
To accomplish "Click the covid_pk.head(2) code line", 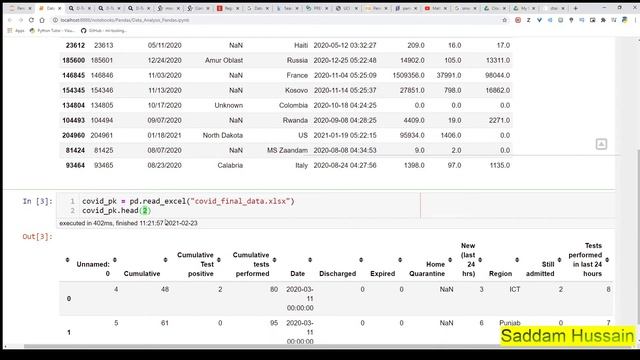I will tap(116, 211).
